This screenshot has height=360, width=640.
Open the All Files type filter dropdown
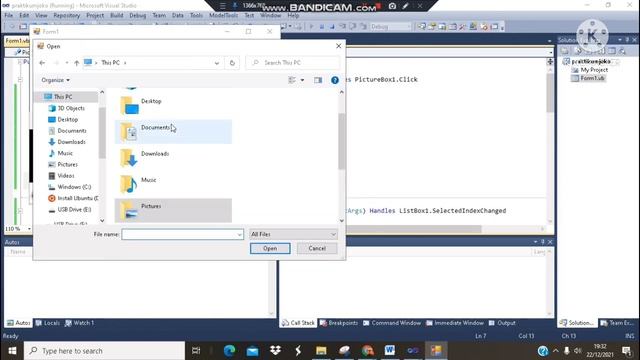tap(293, 234)
